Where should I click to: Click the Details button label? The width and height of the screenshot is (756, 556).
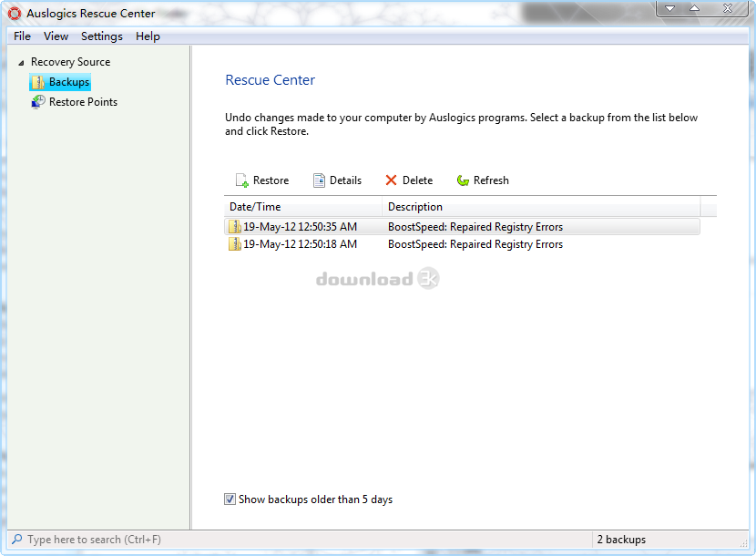tap(346, 180)
